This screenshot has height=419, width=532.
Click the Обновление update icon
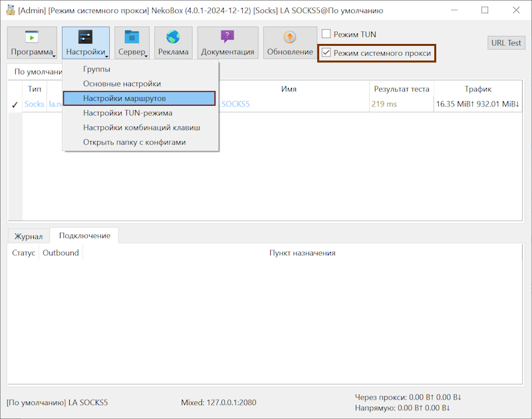pos(289,37)
